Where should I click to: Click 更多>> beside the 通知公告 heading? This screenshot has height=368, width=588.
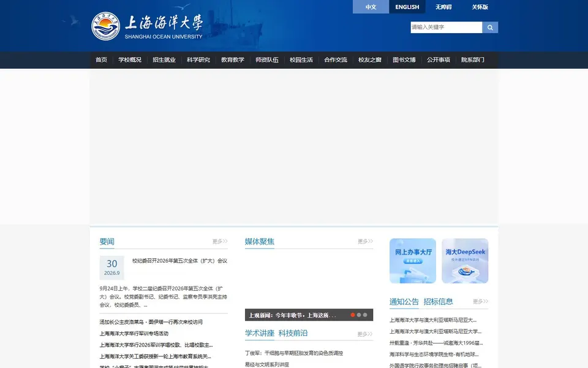pos(480,302)
